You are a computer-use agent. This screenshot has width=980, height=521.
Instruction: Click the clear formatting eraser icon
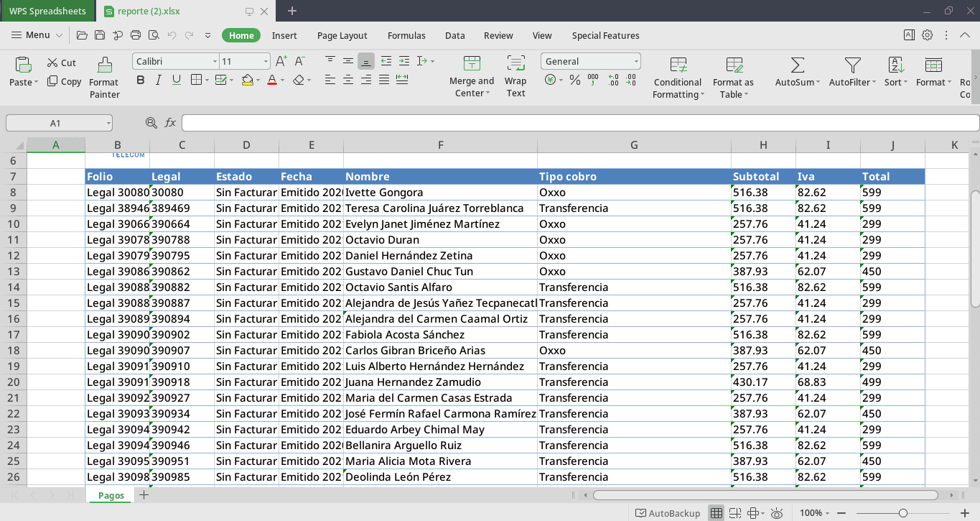coord(299,80)
